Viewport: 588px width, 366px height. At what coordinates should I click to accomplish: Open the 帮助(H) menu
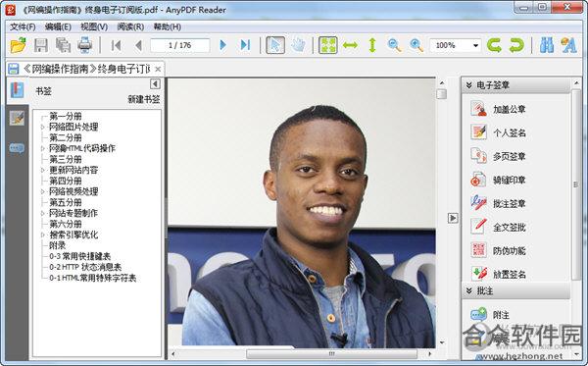click(168, 27)
